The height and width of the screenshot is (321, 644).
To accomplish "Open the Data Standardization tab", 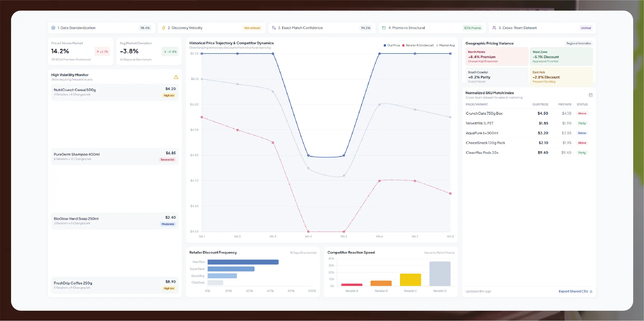I will point(101,28).
